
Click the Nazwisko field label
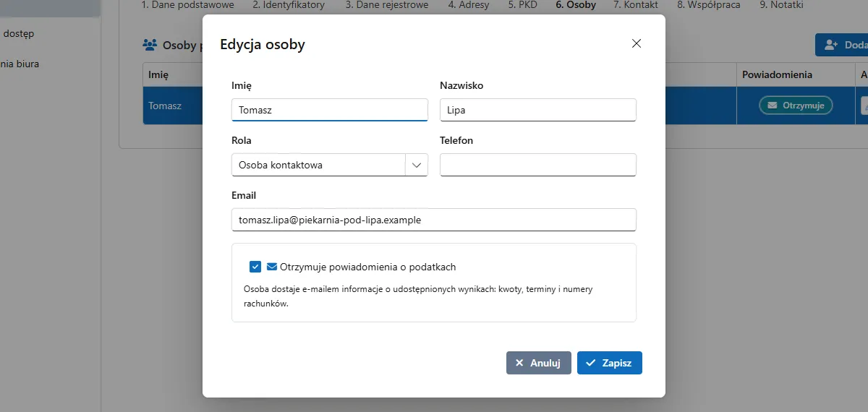pyautogui.click(x=461, y=85)
